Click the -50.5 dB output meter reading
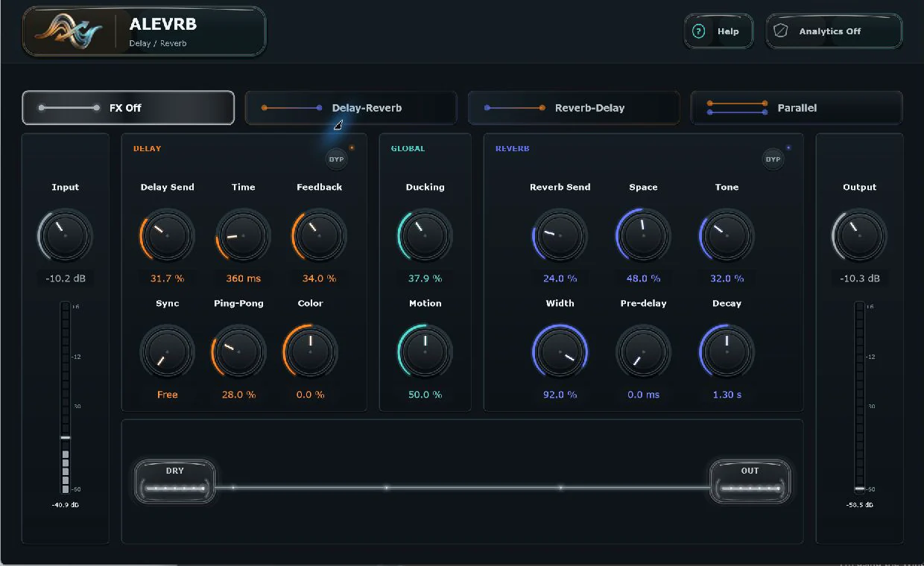 pyautogui.click(x=860, y=505)
